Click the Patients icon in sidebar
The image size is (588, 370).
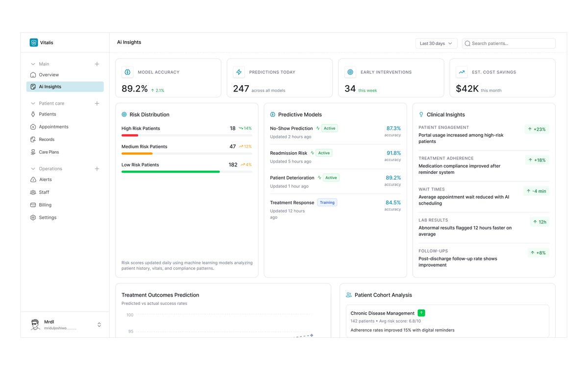tap(33, 114)
